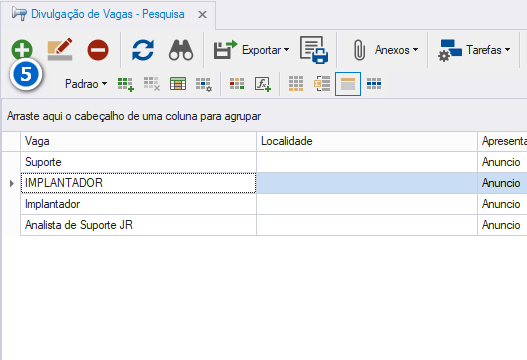Click the blue refresh arrows icon
527x360 pixels.
(x=143, y=50)
